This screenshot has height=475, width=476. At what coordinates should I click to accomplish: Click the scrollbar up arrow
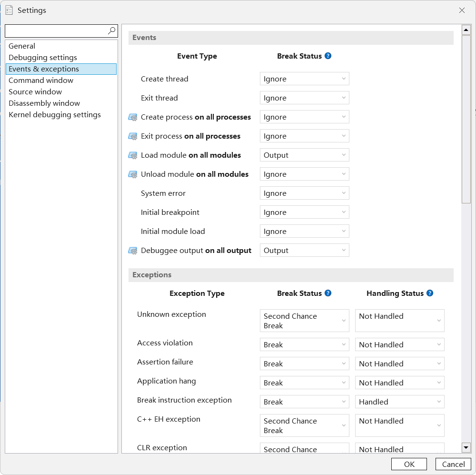(x=466, y=30)
